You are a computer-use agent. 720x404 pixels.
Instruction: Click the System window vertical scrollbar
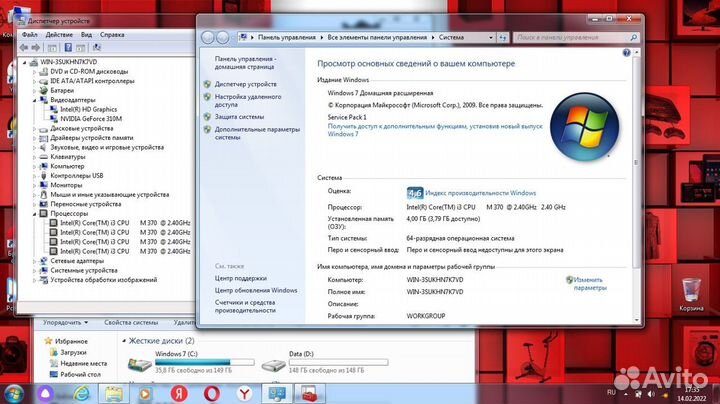point(636,163)
